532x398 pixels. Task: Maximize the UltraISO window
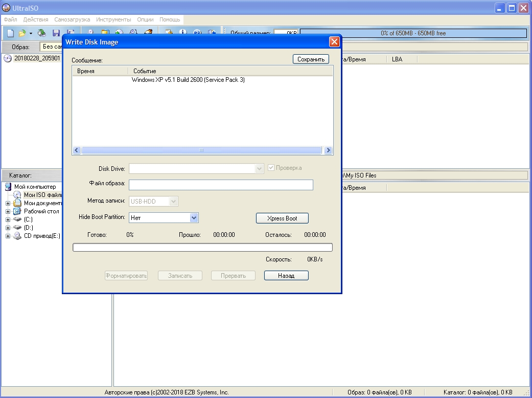512,8
